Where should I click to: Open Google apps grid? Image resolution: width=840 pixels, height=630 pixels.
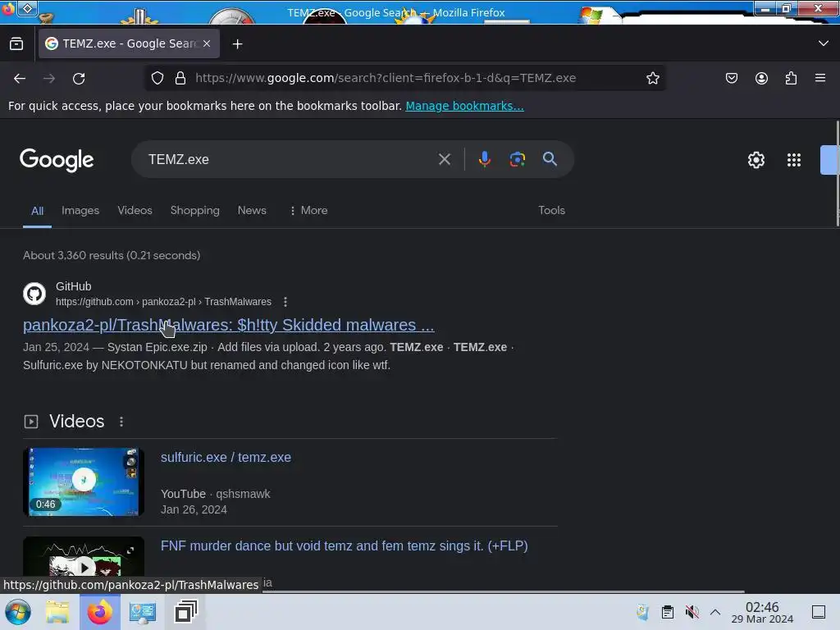pyautogui.click(x=794, y=160)
